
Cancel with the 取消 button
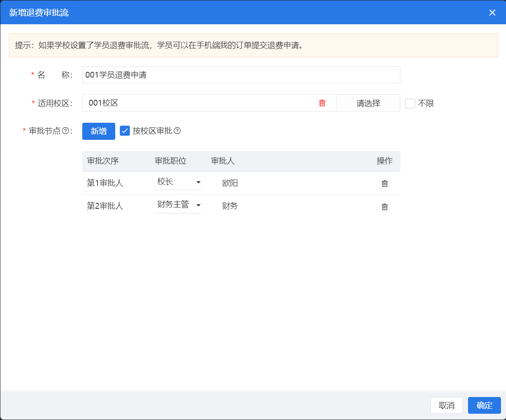click(446, 405)
